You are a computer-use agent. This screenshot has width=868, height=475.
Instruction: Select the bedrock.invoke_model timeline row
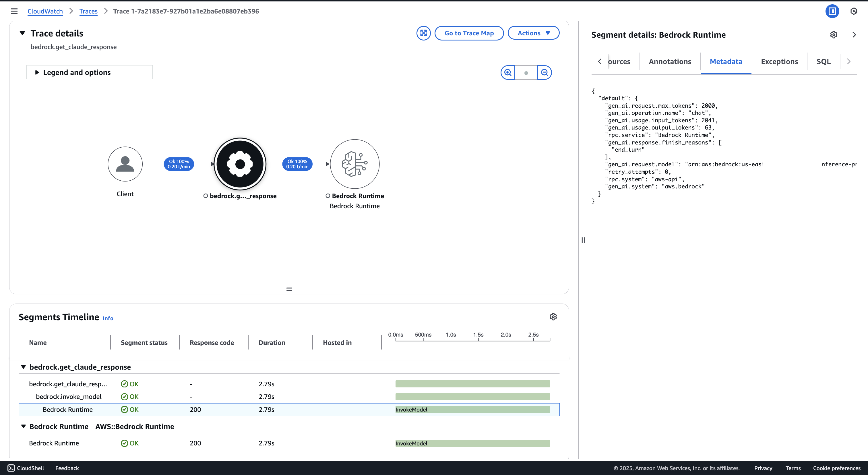pos(68,396)
